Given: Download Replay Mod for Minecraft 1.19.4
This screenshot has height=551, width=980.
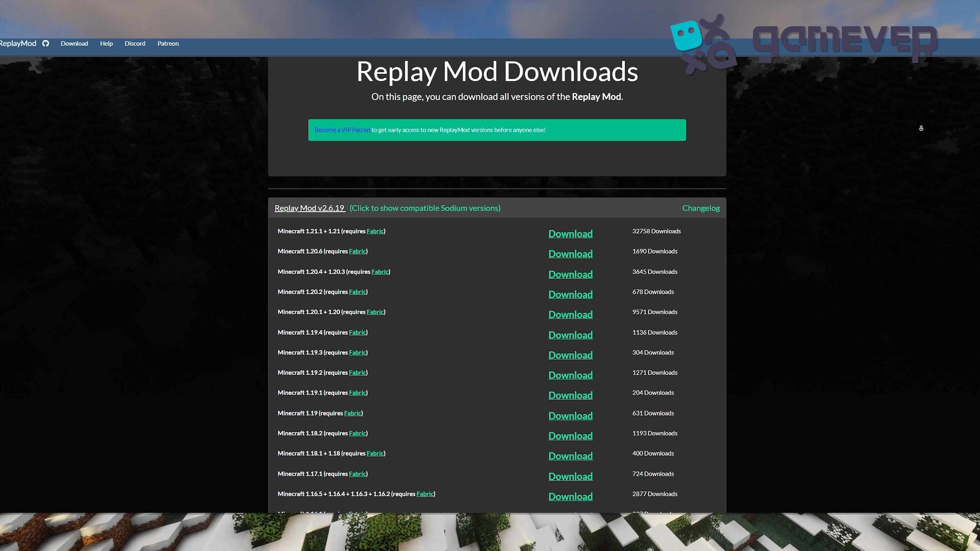Looking at the screenshot, I should (570, 335).
